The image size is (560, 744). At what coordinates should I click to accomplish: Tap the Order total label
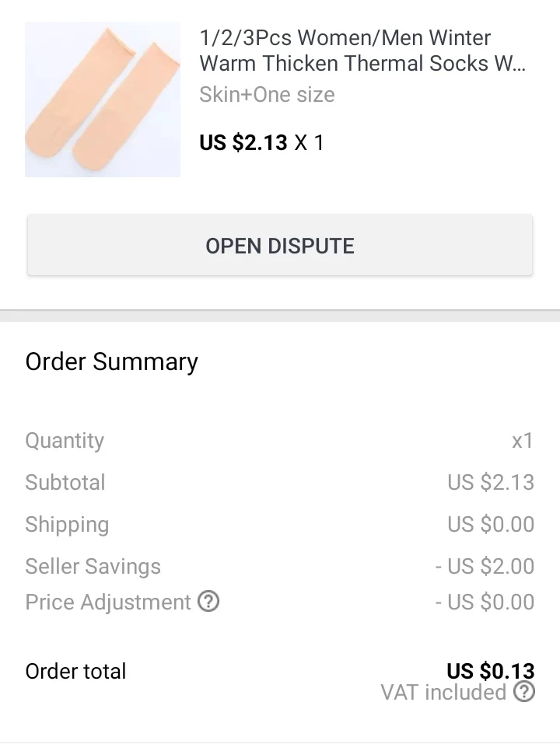tap(75, 671)
